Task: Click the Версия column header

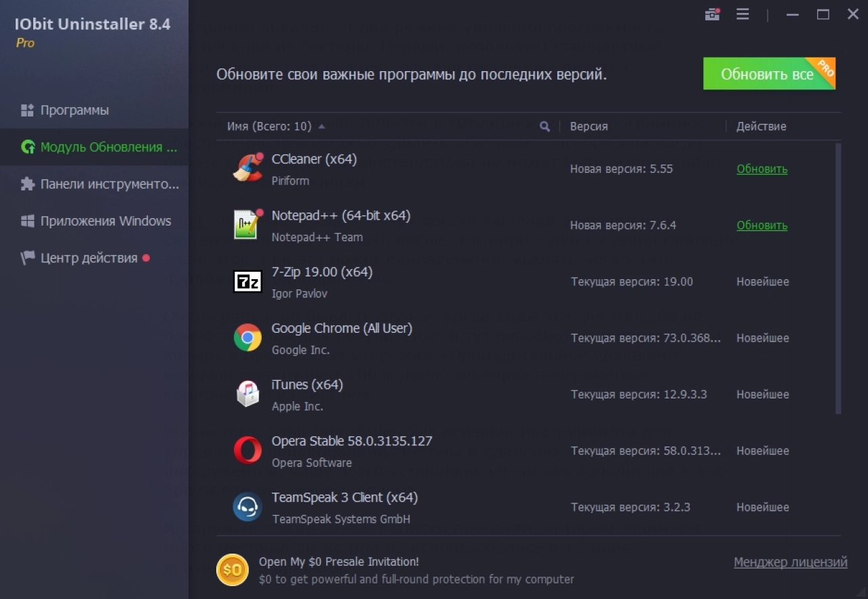Action: 589,126
